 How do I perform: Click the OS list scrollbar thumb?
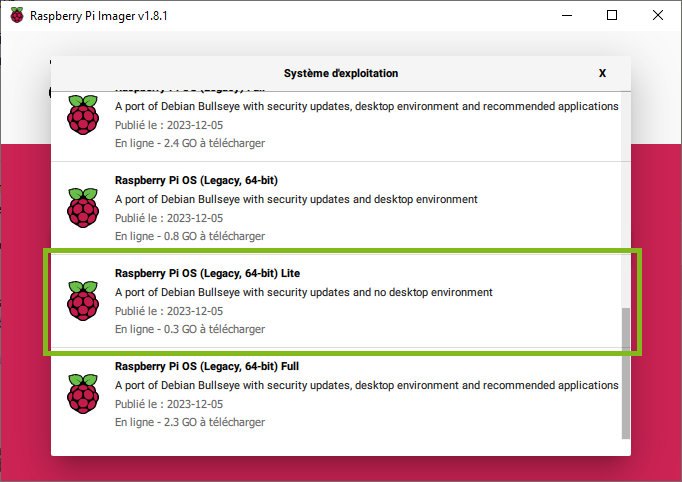(x=626, y=371)
